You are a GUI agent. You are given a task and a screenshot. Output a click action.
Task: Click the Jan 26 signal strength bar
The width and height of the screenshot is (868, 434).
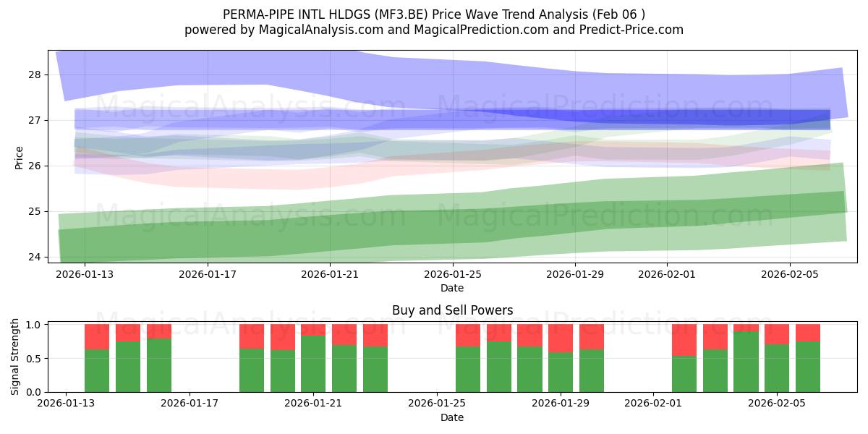468,358
